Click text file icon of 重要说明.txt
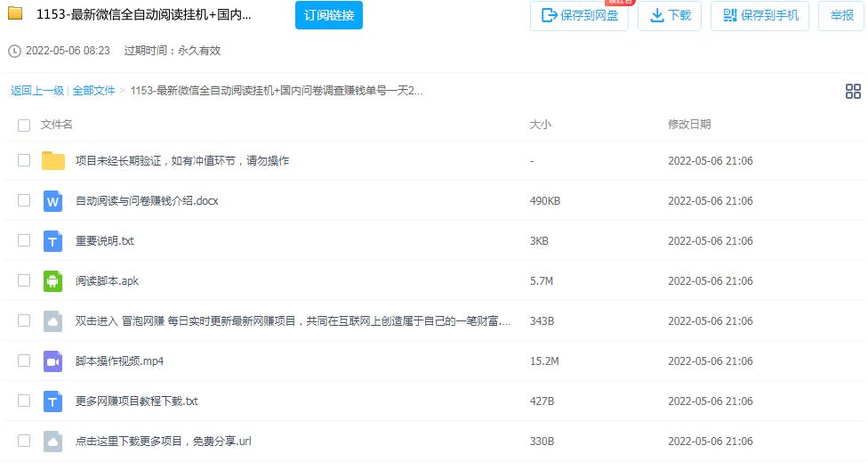Image resolution: width=868 pixels, height=470 pixels. click(52, 241)
